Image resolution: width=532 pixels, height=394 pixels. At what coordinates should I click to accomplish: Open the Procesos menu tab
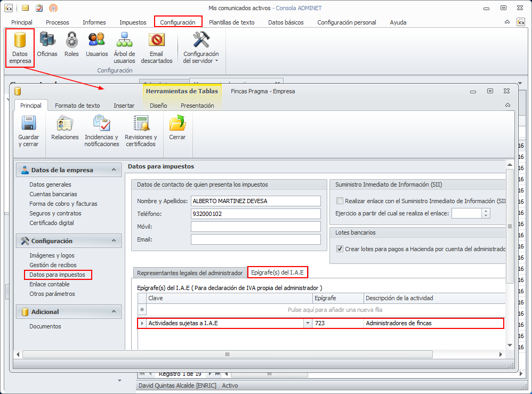[58, 22]
